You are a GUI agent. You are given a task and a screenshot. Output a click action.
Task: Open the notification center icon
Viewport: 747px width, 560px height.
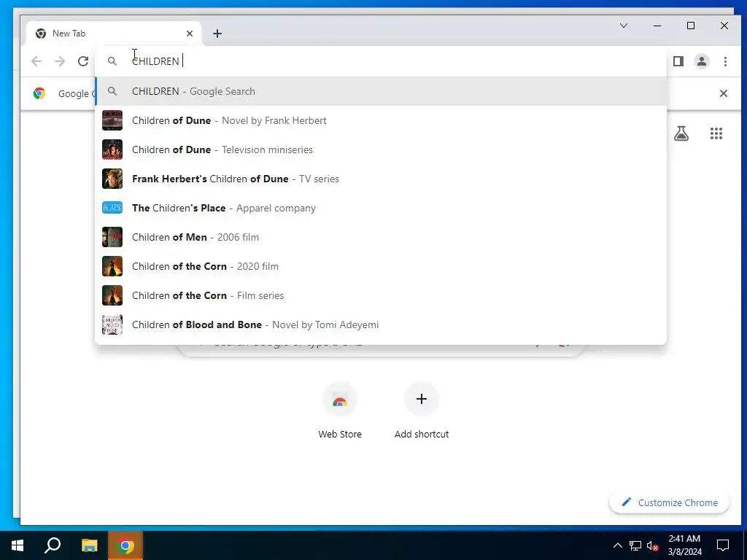click(723, 545)
